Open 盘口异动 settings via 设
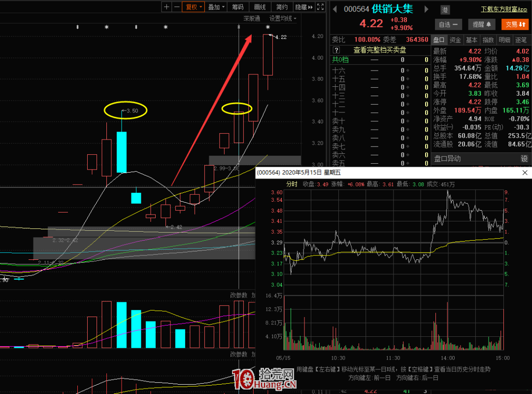 [x=524, y=159]
